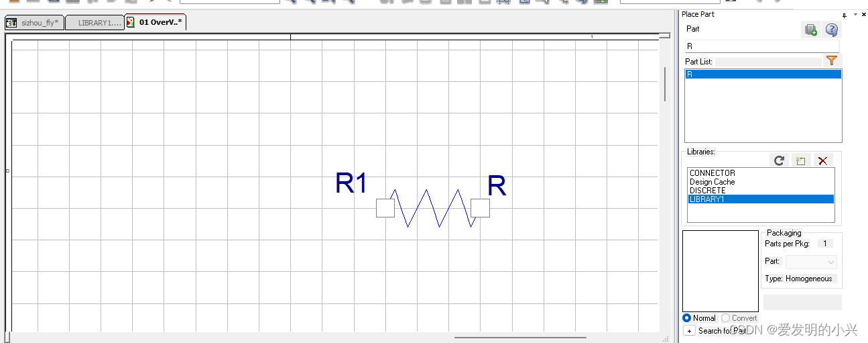Image resolution: width=868 pixels, height=343 pixels.
Task: Pin the Place Part panel
Action: point(845,15)
